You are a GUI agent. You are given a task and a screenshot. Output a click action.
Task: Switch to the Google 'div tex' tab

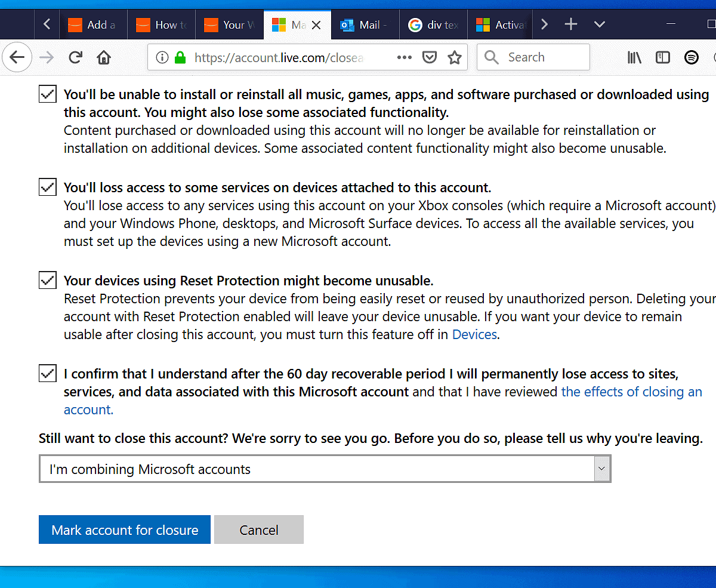(x=433, y=25)
